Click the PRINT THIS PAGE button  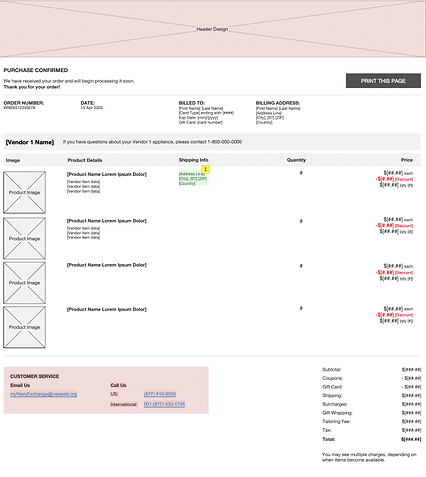click(383, 81)
